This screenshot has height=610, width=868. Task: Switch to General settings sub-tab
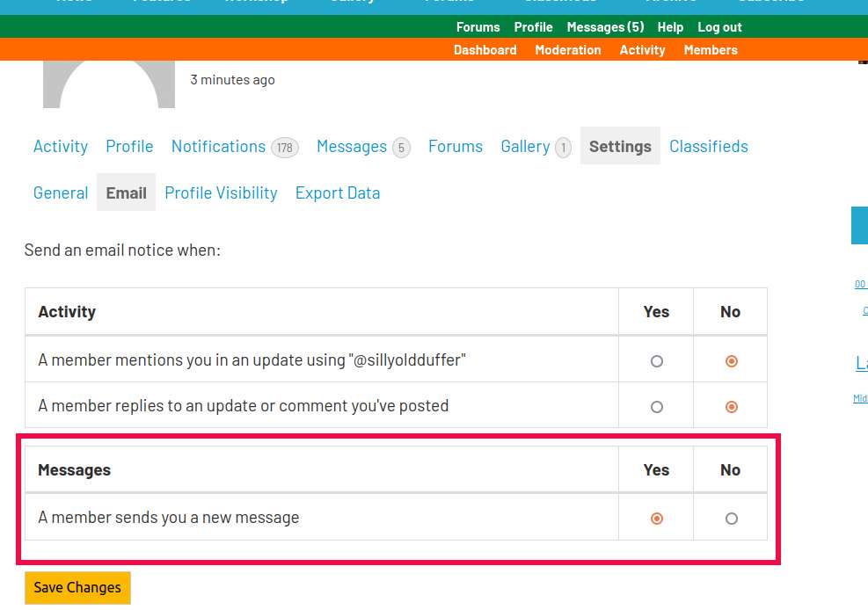pos(61,192)
